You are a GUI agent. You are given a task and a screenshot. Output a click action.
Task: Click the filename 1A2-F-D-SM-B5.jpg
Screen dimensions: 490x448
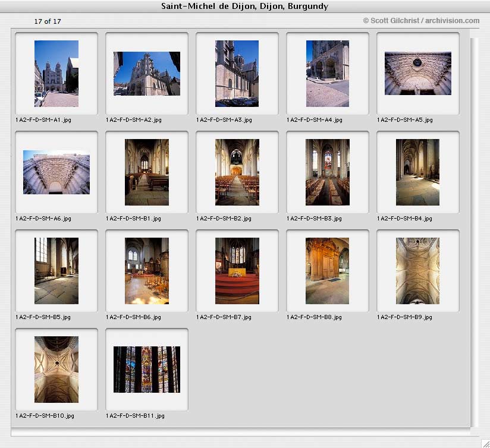[x=43, y=317]
